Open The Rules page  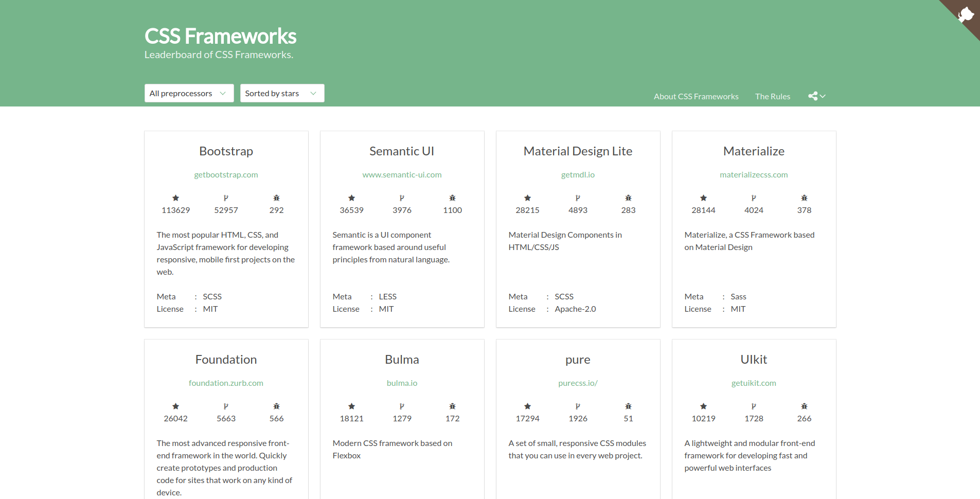point(772,96)
